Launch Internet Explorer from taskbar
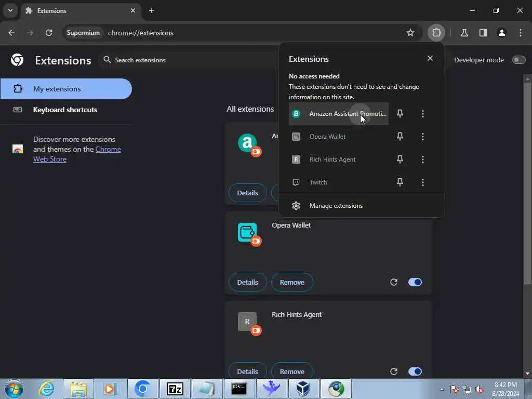The image size is (532, 399). [x=46, y=389]
